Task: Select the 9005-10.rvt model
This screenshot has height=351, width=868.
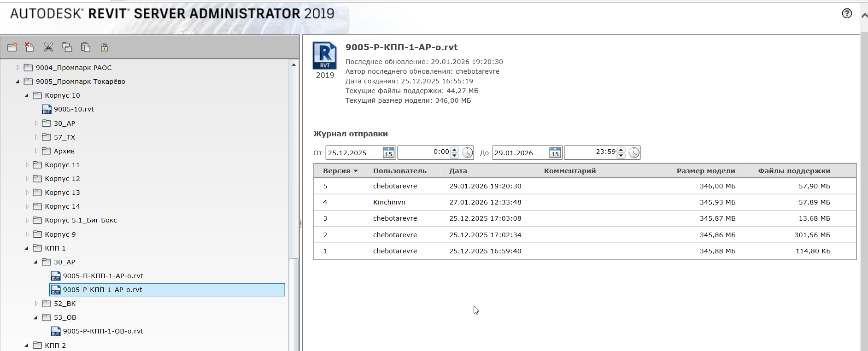Action: click(74, 109)
